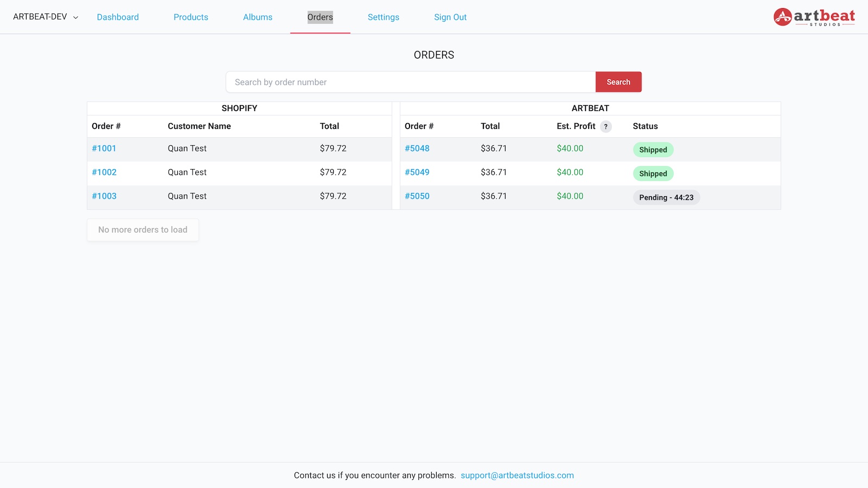Viewport: 868px width, 488px height.
Task: Click the Status column header
Action: pos(645,126)
